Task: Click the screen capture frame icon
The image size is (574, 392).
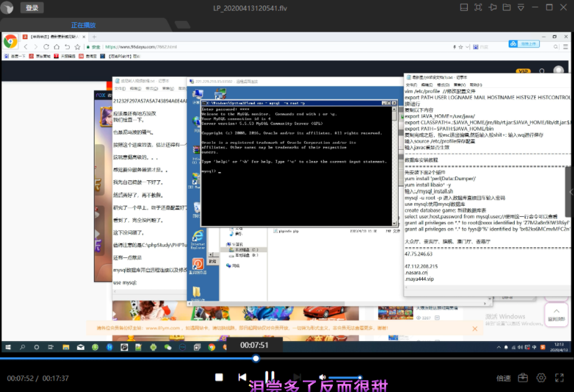Action: 478,7
